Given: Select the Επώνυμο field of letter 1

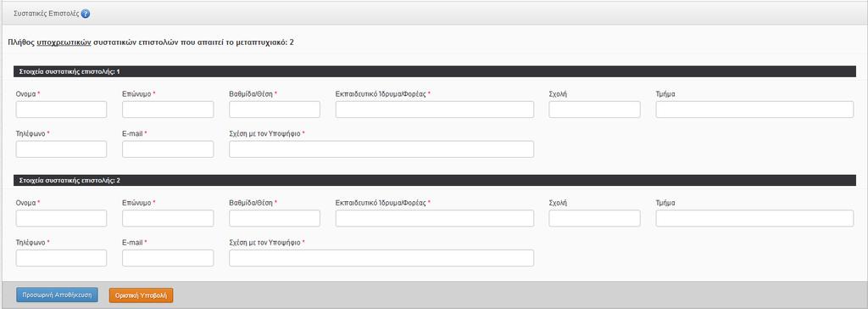Looking at the screenshot, I should [x=168, y=110].
